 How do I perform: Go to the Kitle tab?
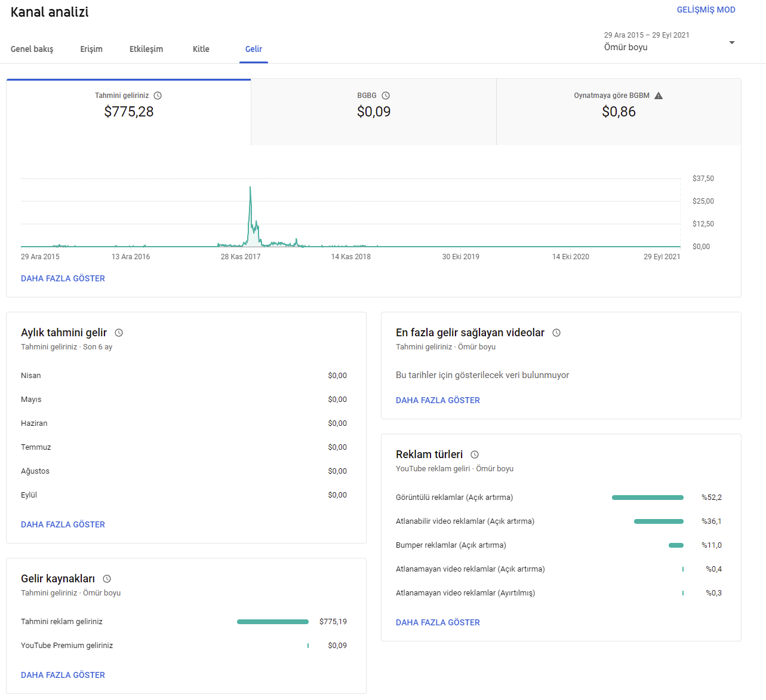point(201,49)
